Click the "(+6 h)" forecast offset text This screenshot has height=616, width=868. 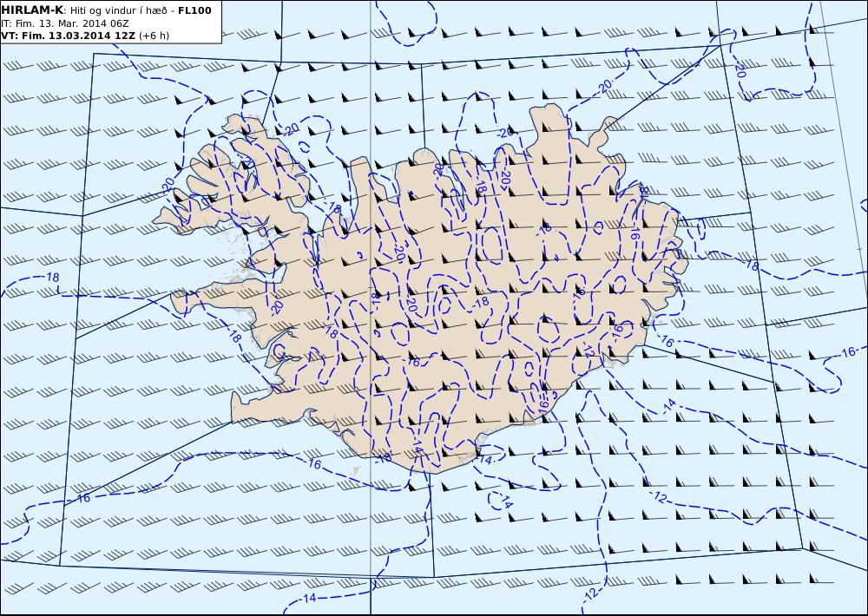[x=154, y=36]
